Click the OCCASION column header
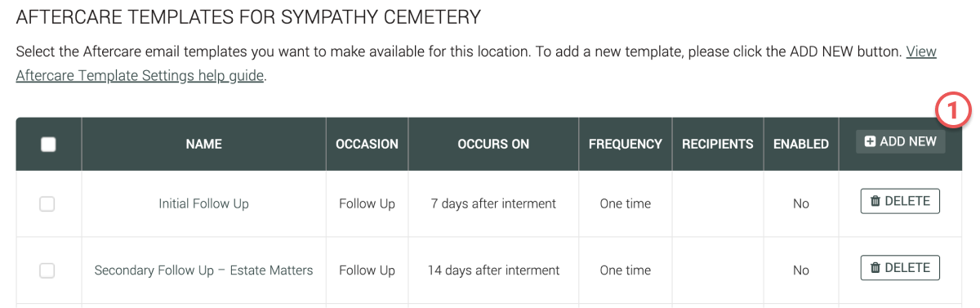980x308 pixels. [x=367, y=144]
